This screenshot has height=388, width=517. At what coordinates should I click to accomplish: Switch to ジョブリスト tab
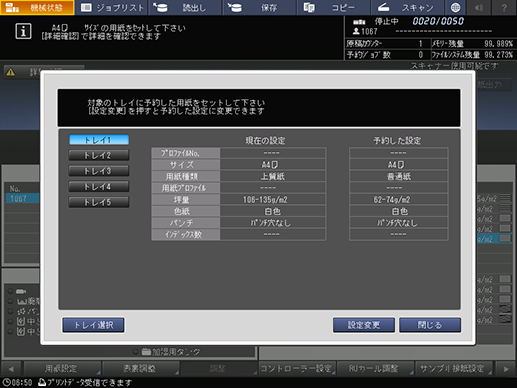point(112,7)
